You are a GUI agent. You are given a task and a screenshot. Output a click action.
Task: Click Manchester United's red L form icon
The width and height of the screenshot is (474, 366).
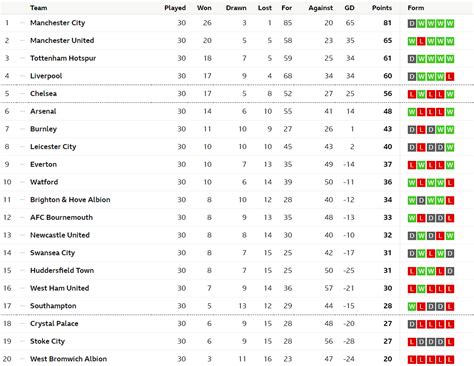click(421, 41)
